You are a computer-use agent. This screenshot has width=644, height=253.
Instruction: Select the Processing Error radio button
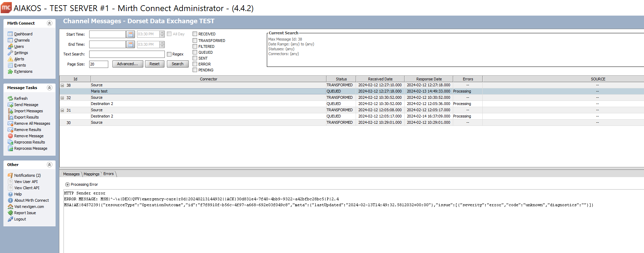tap(67, 184)
